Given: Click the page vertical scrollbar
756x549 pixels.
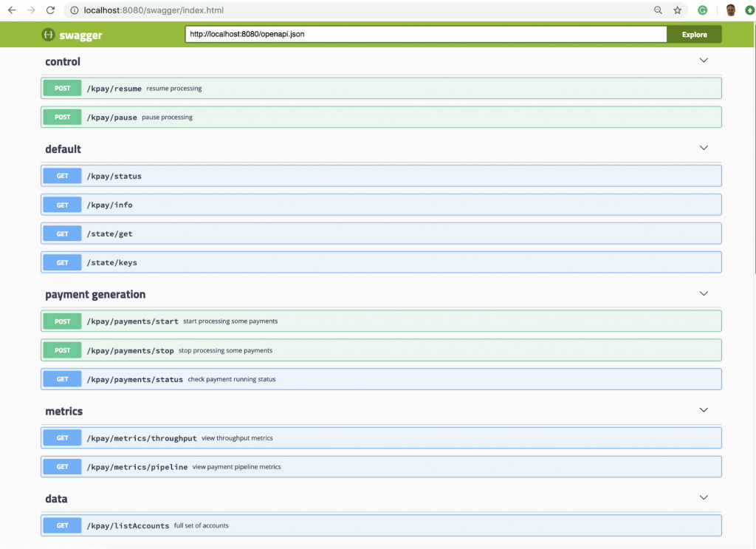Looking at the screenshot, I should pos(755,149).
